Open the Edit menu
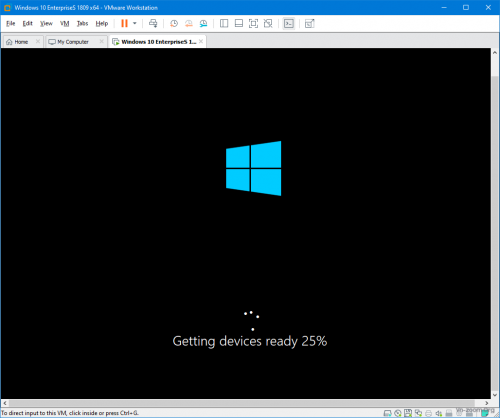Viewport: 500px width, 418px height. click(27, 23)
